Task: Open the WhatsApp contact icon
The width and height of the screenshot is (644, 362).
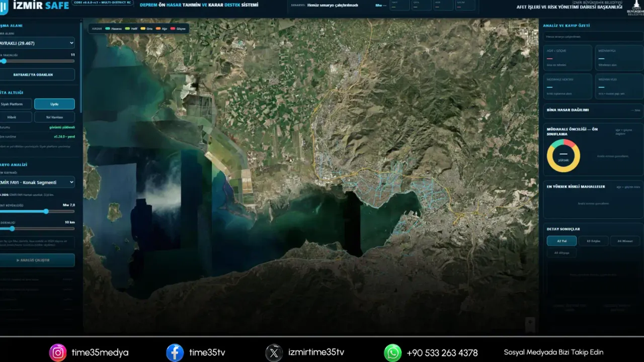Action: pyautogui.click(x=392, y=352)
